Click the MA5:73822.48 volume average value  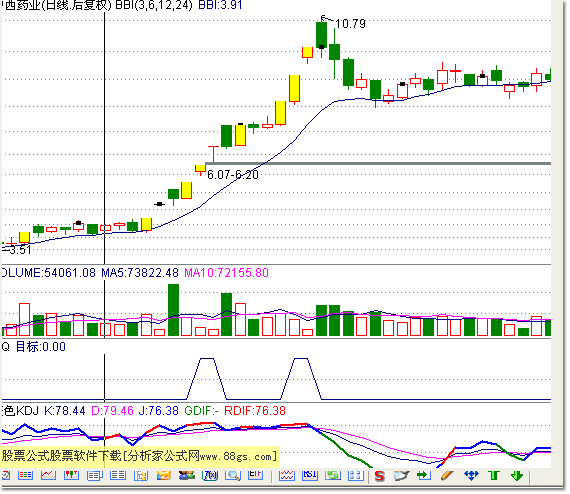[x=140, y=273]
